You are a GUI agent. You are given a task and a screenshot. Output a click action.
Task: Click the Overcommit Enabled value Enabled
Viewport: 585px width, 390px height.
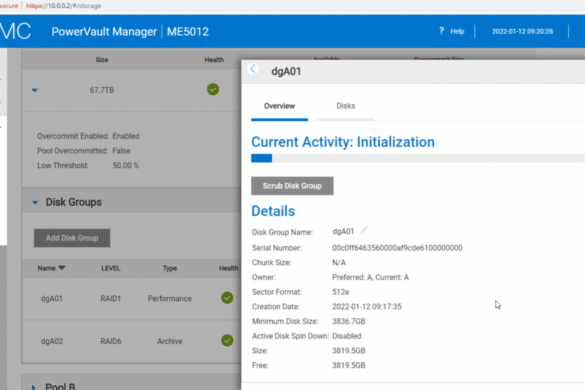(126, 136)
